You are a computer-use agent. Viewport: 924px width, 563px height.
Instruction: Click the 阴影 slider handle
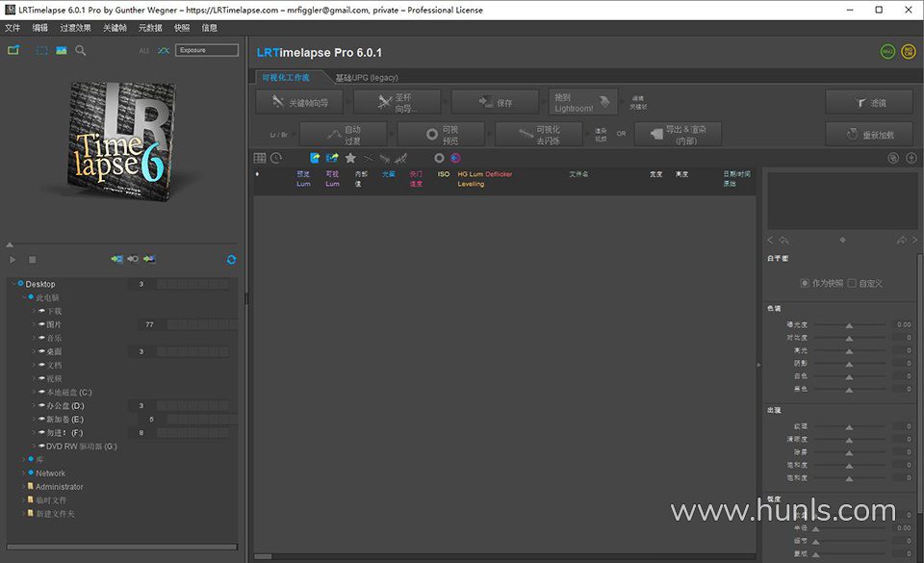point(849,365)
